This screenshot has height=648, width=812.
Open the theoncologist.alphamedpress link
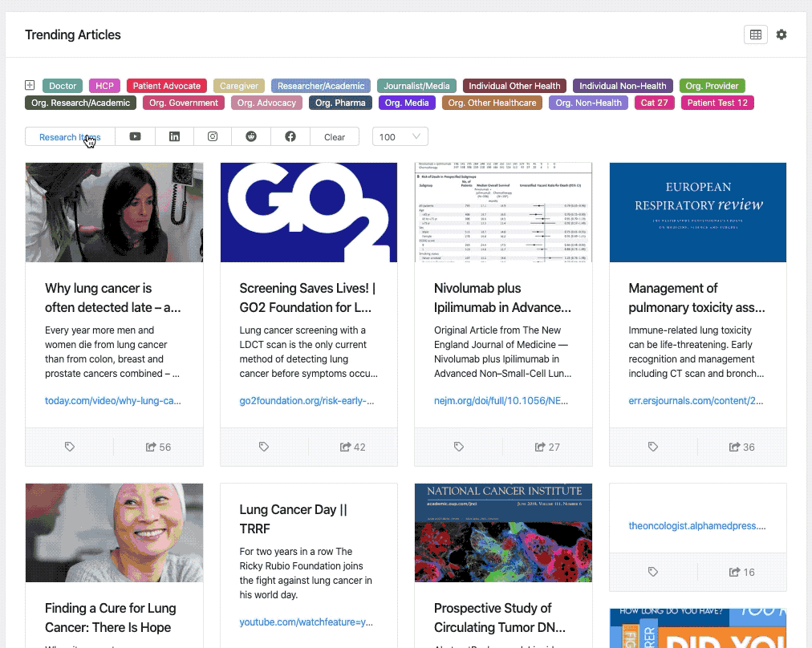click(x=697, y=526)
